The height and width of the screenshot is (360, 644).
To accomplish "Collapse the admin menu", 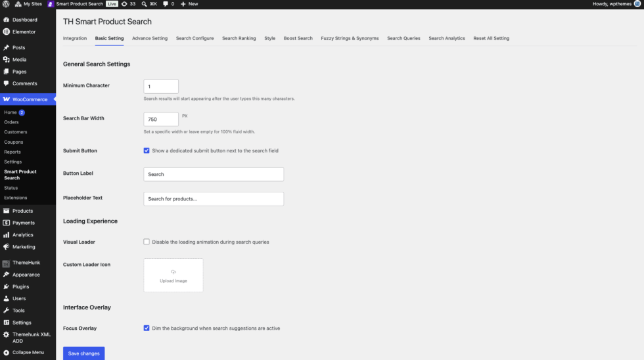I will 24,352.
